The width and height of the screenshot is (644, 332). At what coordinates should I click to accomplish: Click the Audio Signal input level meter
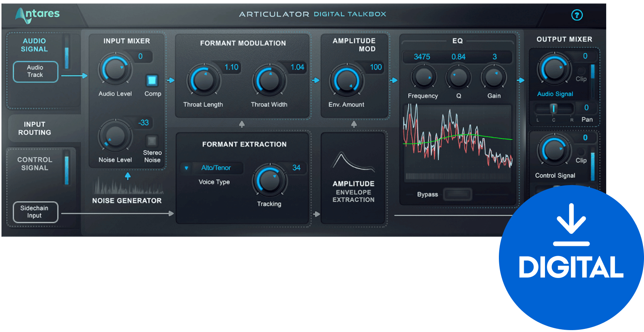[67, 52]
